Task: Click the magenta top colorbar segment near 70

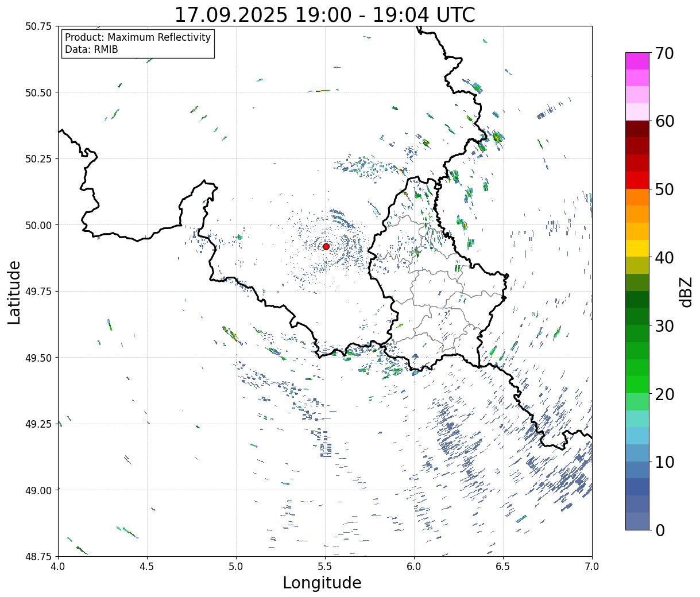Action: pyautogui.click(x=637, y=61)
